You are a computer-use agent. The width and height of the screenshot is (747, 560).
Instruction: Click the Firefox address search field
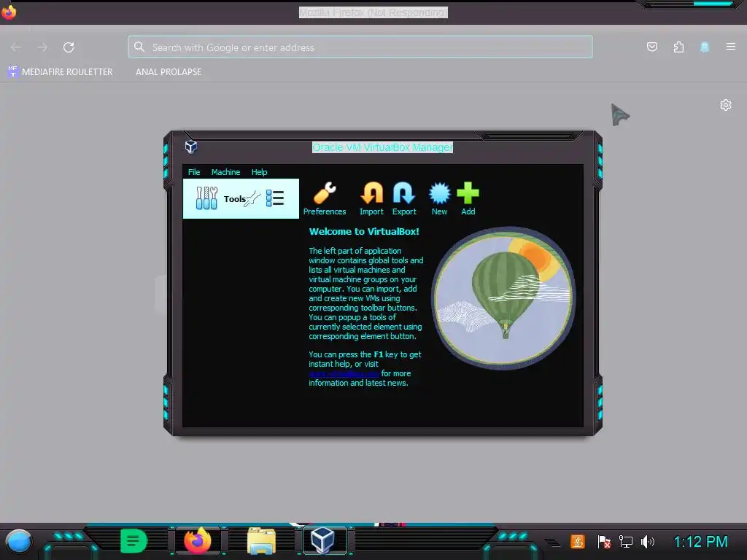coord(360,47)
